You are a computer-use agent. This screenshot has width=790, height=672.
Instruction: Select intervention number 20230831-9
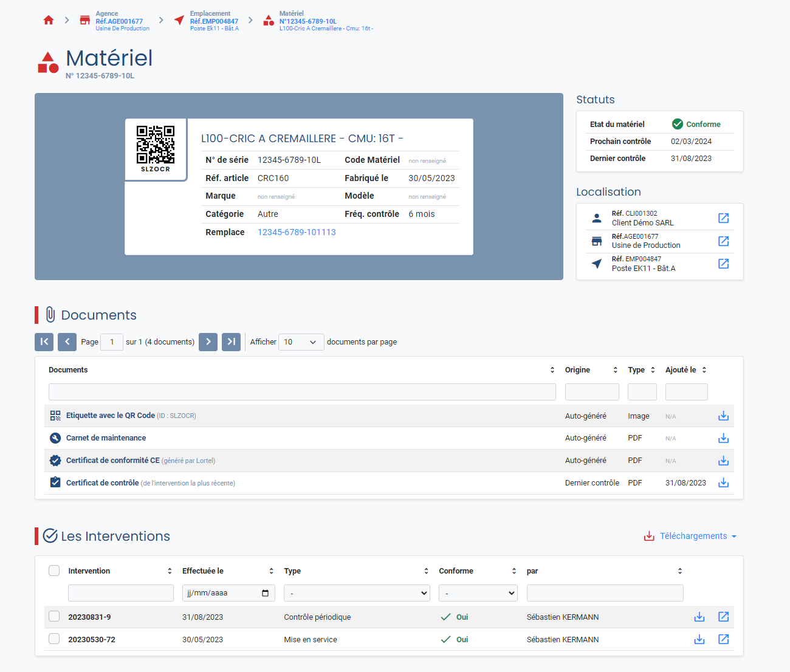(89, 617)
